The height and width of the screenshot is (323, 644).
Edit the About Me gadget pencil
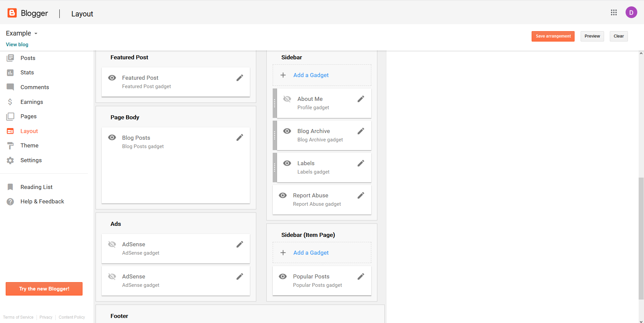click(x=361, y=99)
